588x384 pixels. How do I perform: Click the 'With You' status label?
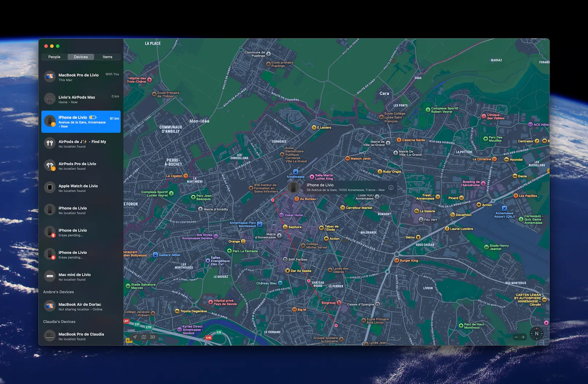pyautogui.click(x=112, y=74)
